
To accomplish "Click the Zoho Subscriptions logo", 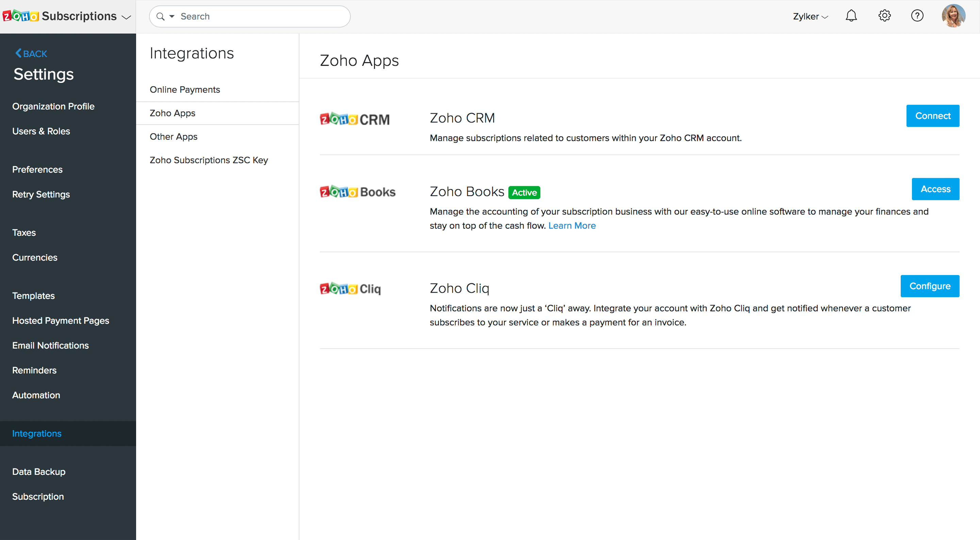I will coord(20,16).
